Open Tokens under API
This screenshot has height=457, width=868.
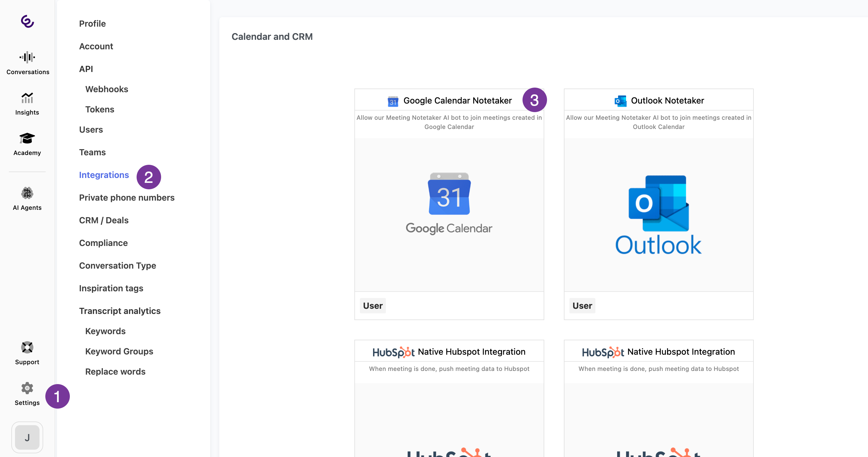pyautogui.click(x=100, y=110)
